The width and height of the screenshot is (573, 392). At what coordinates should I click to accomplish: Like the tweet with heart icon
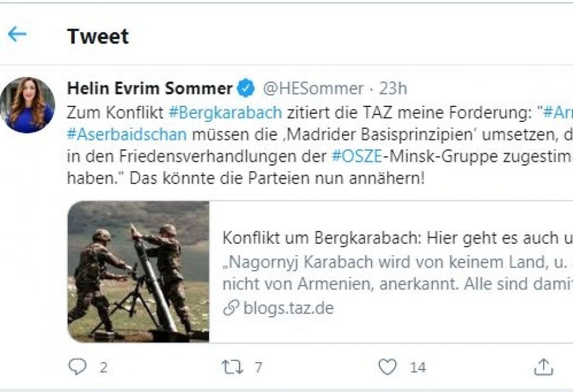click(x=388, y=367)
